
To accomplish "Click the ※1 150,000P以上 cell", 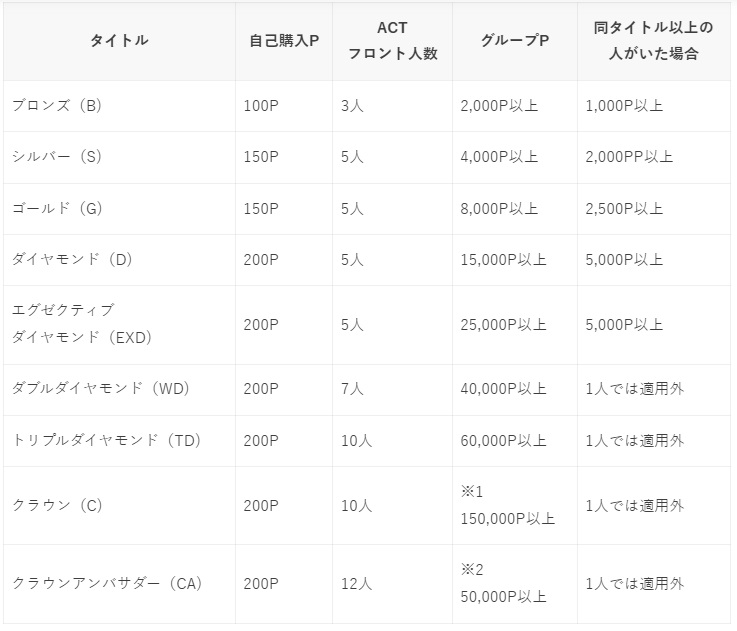I will pyautogui.click(x=515, y=506).
